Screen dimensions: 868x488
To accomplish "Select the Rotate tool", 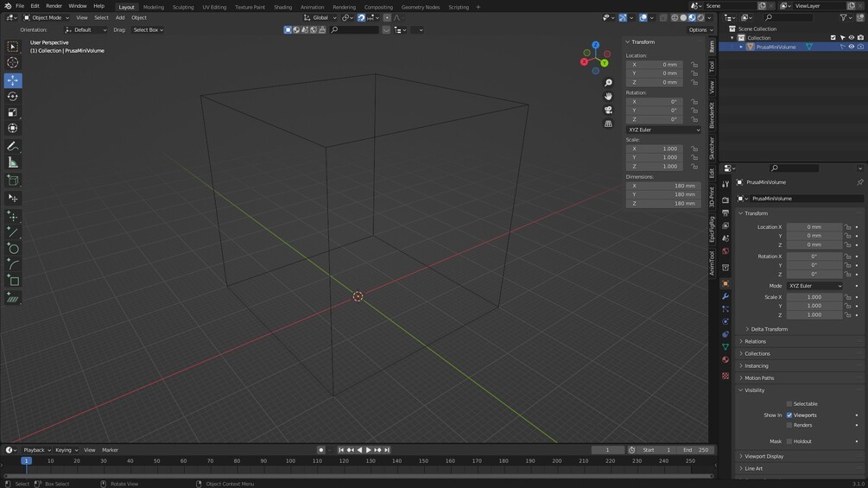I will [x=13, y=96].
